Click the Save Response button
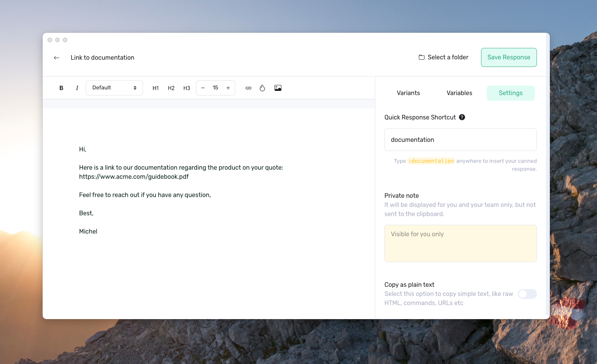The image size is (597, 364). 508,57
